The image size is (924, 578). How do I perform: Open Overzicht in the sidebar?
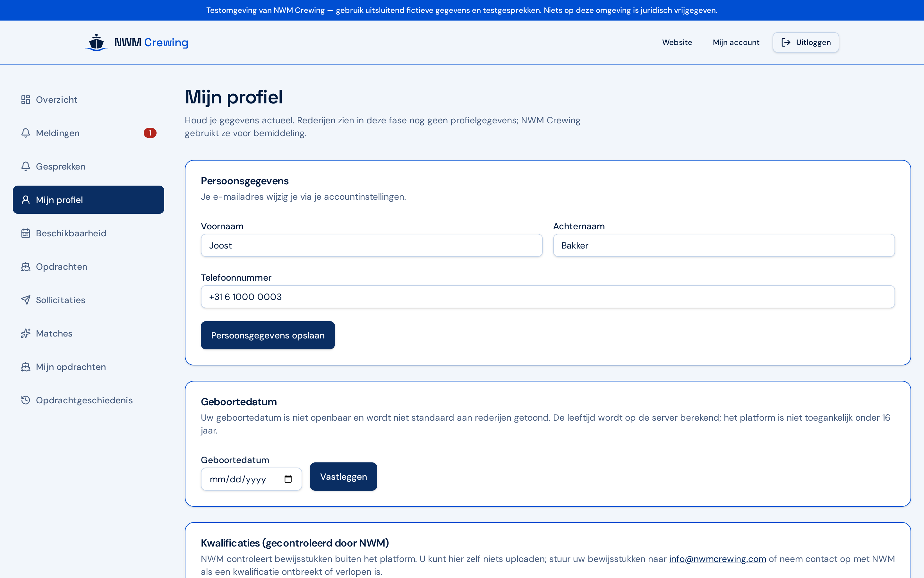point(89,100)
